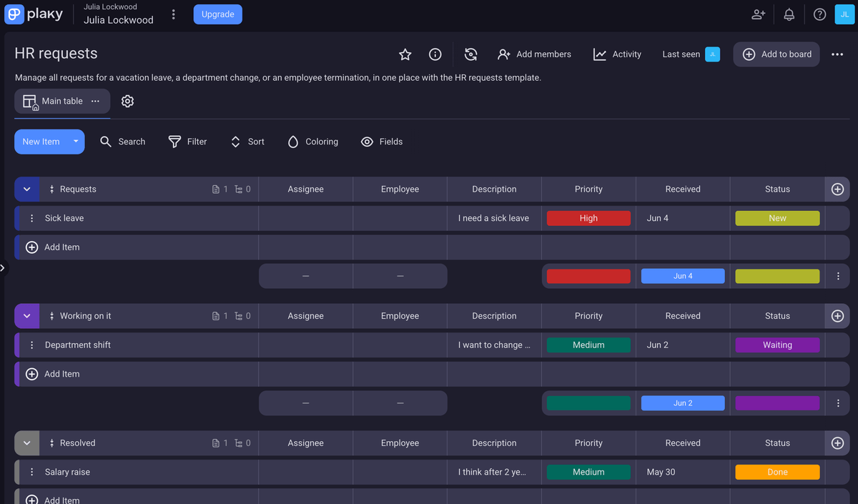Click the invite user icon in top bar
Viewport: 858px width, 504px height.
(758, 14)
